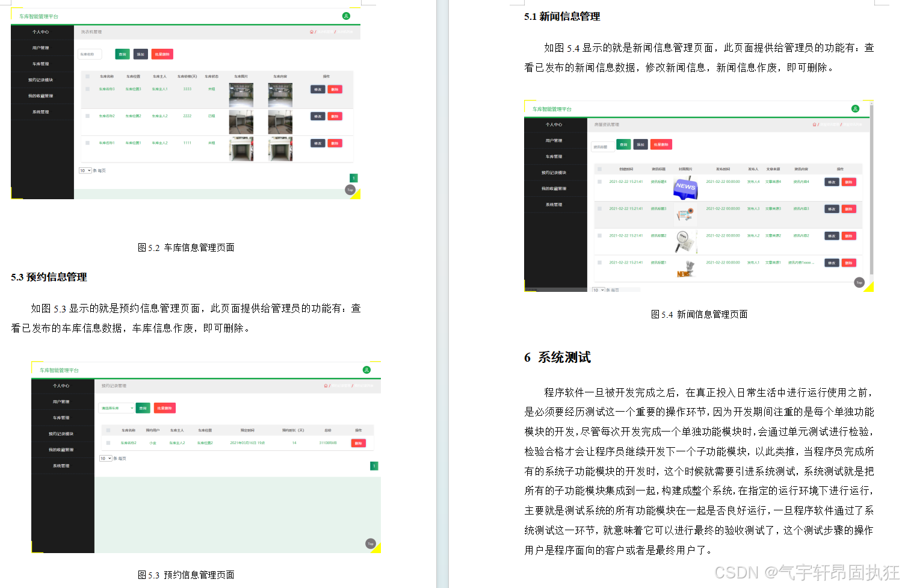Click 车库智能管理平台 title in news figure
This screenshot has height=588, width=902.
click(x=552, y=109)
